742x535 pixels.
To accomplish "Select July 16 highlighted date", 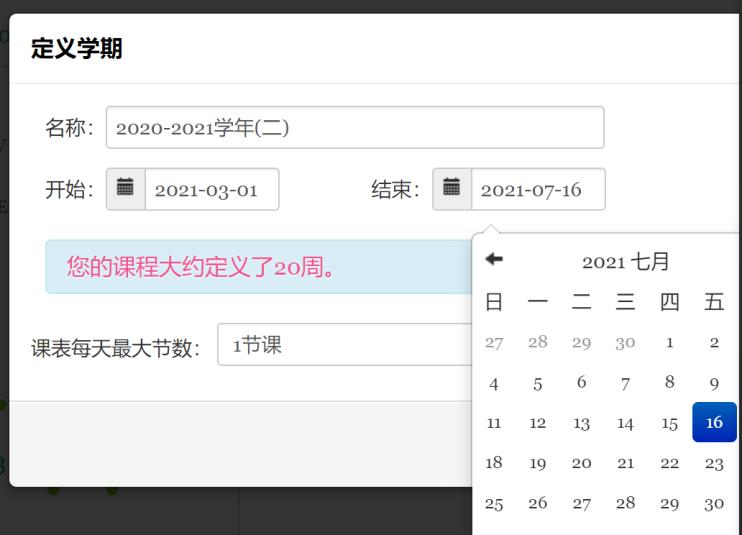I will (x=714, y=422).
